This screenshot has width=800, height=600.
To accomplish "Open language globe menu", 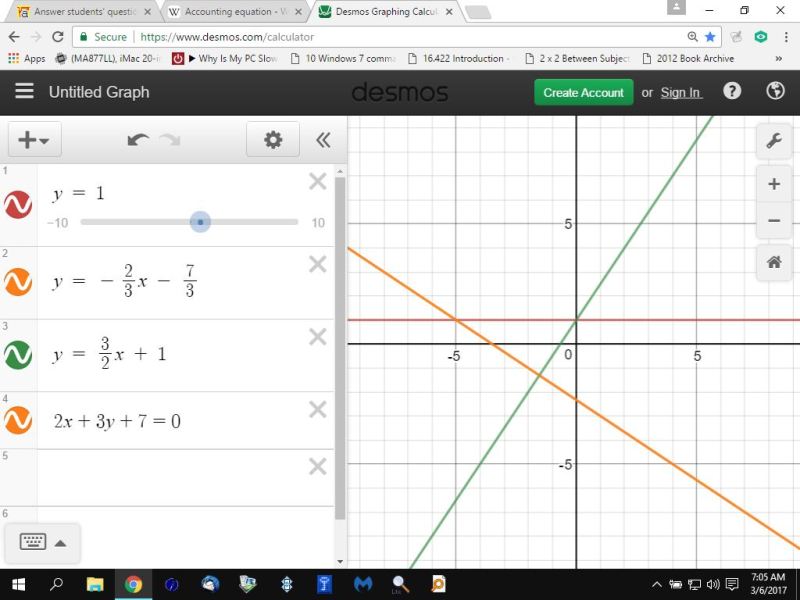I will (776, 91).
